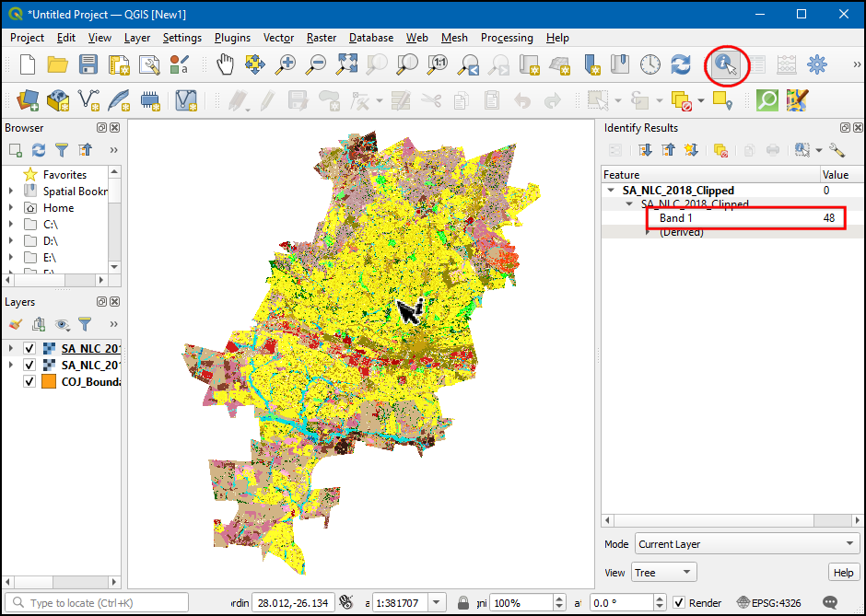
Task: Open the Raster menu
Action: (x=321, y=38)
